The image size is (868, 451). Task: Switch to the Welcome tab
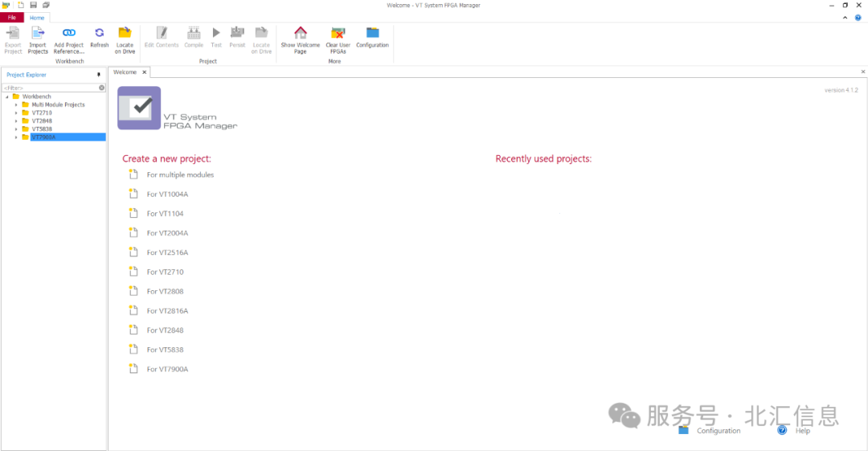click(125, 72)
